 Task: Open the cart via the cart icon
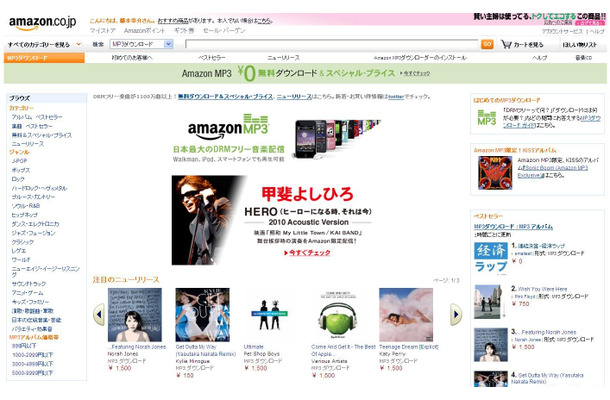(522, 44)
